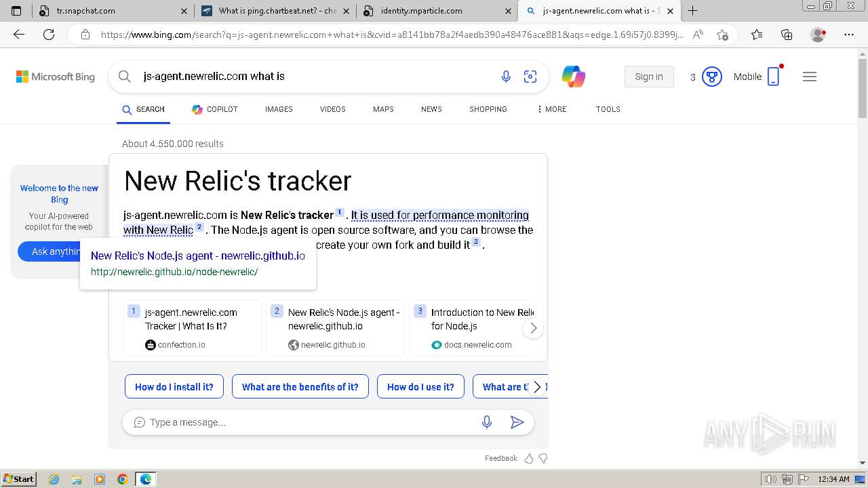This screenshot has height=488, width=868.
Task: Open Microsoft Rewards medal icon
Action: click(x=711, y=77)
